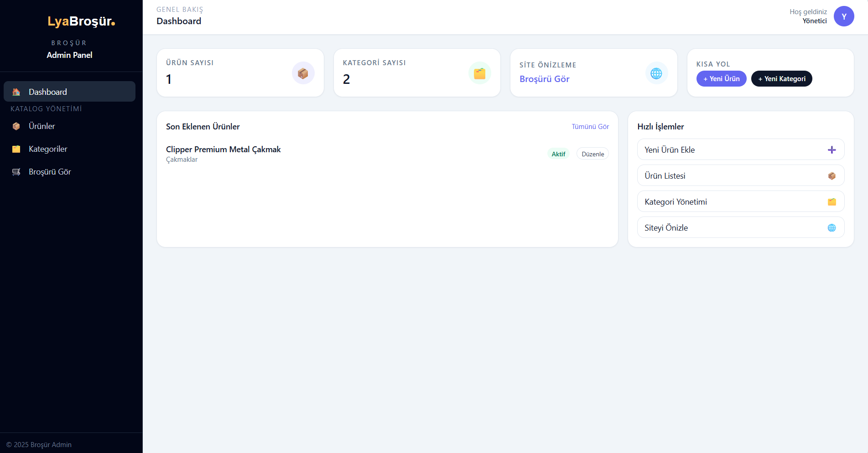The width and height of the screenshot is (868, 453).
Task: Open Kategoriler in the sidebar menu
Action: point(48,149)
